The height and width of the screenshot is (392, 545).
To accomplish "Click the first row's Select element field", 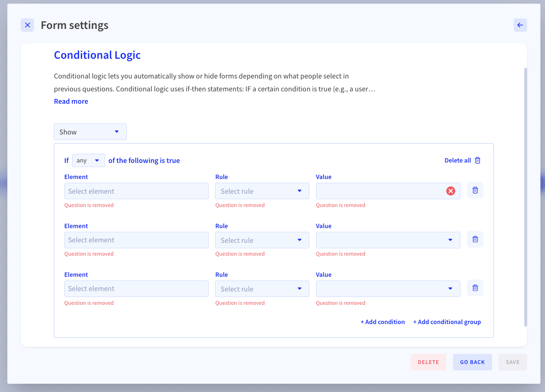I will (x=136, y=191).
